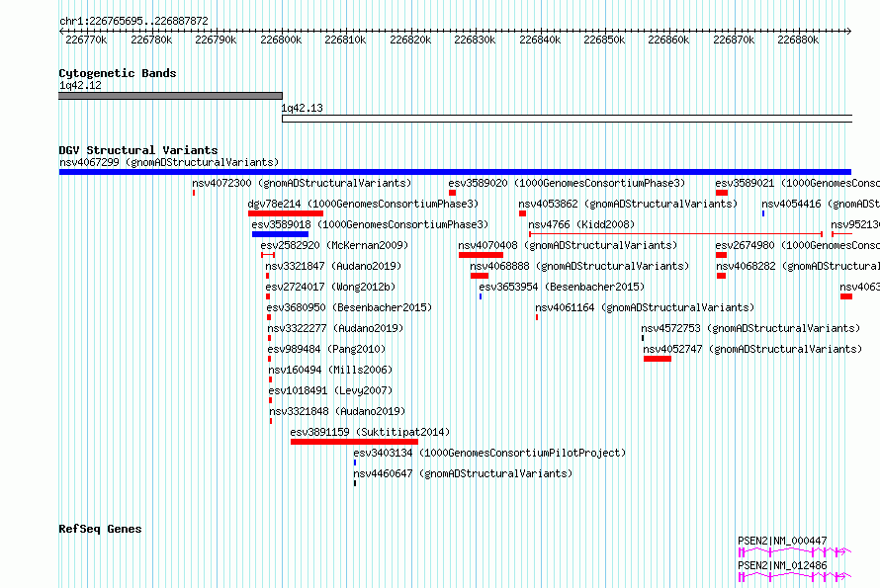Select the red nsv4052747 variant bar
Image resolution: width=880 pixels, height=588 pixels.
tap(658, 359)
